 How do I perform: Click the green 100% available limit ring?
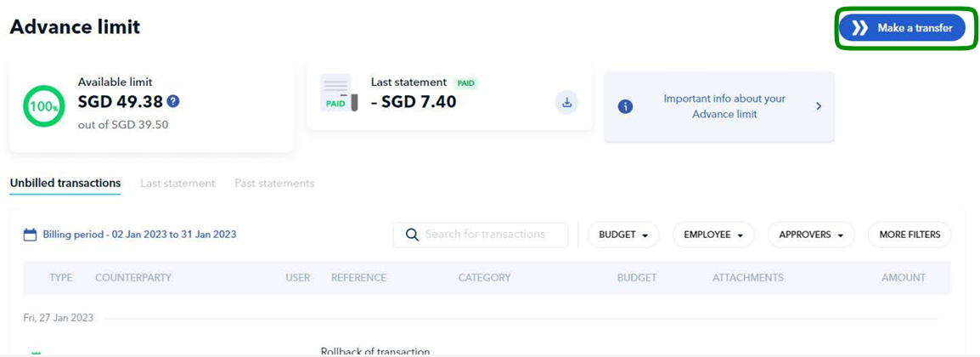click(44, 107)
